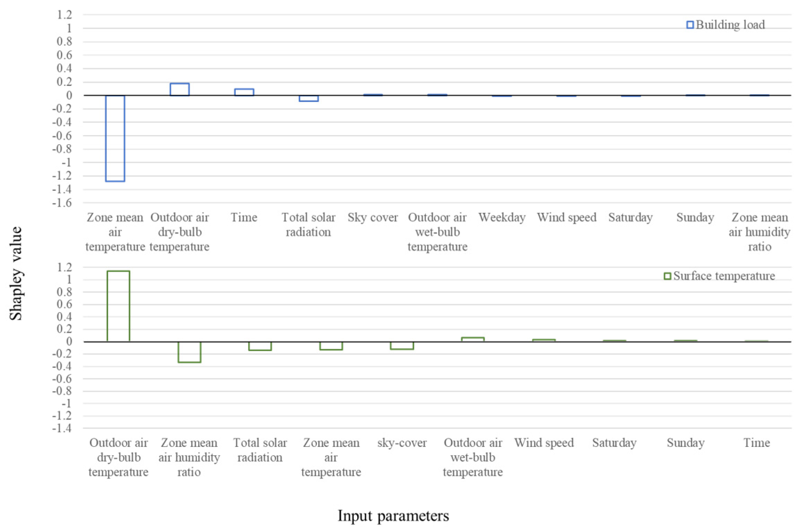Click the blue Outdoor air dry-bulb temperature bar

(180, 89)
